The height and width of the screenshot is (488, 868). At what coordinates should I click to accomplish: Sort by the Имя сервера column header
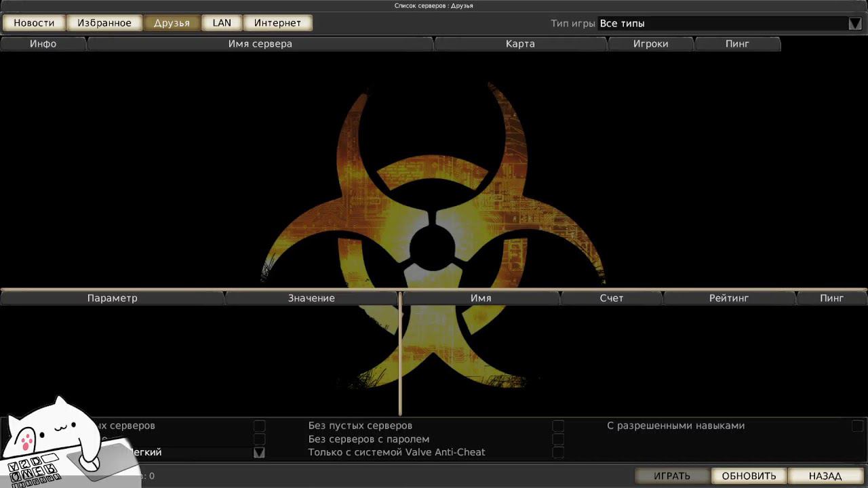[260, 44]
